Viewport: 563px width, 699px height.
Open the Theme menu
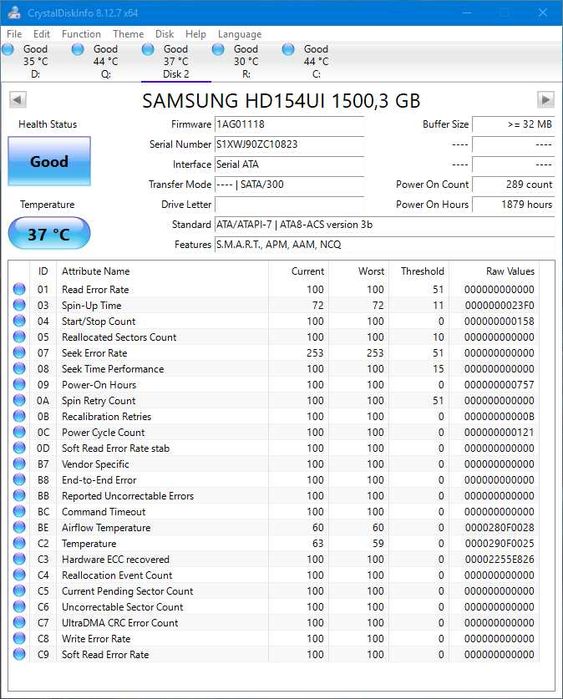(x=128, y=34)
